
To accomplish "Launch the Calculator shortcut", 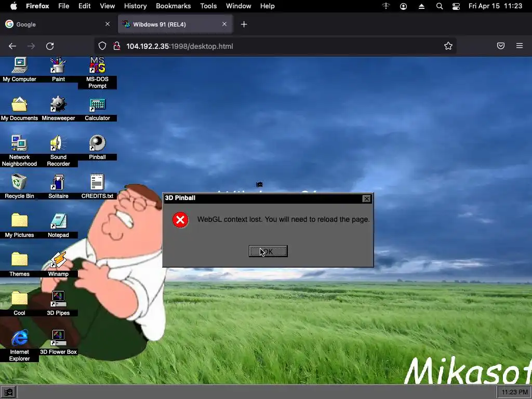I will click(97, 109).
